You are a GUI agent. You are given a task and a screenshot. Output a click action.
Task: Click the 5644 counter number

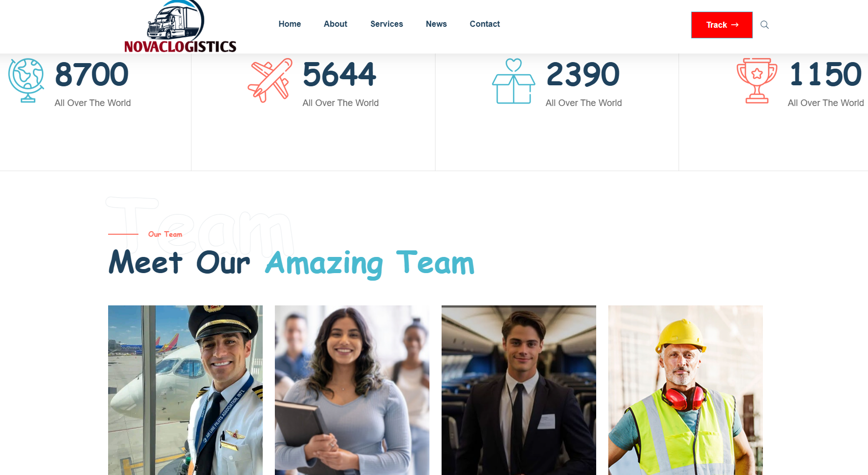[340, 74]
